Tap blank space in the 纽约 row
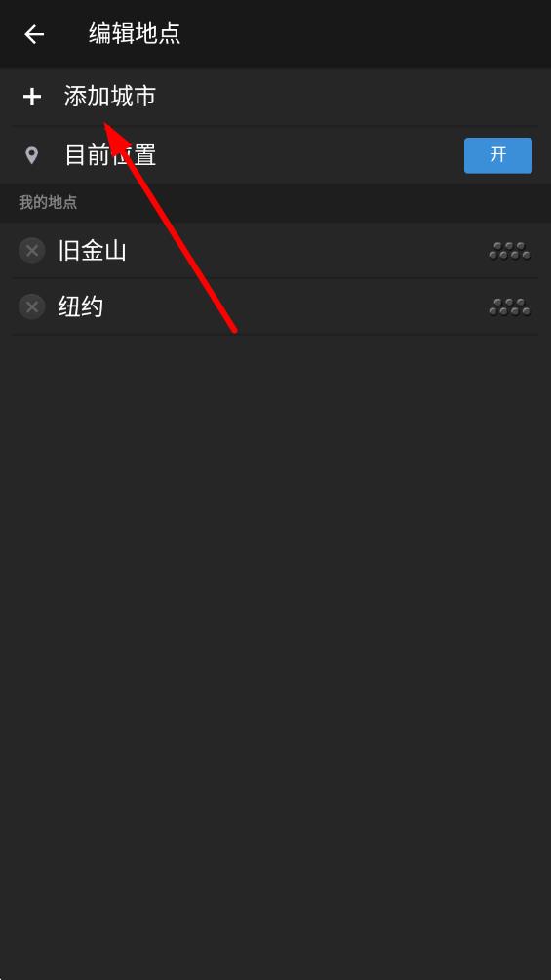The image size is (551, 980). point(294,306)
